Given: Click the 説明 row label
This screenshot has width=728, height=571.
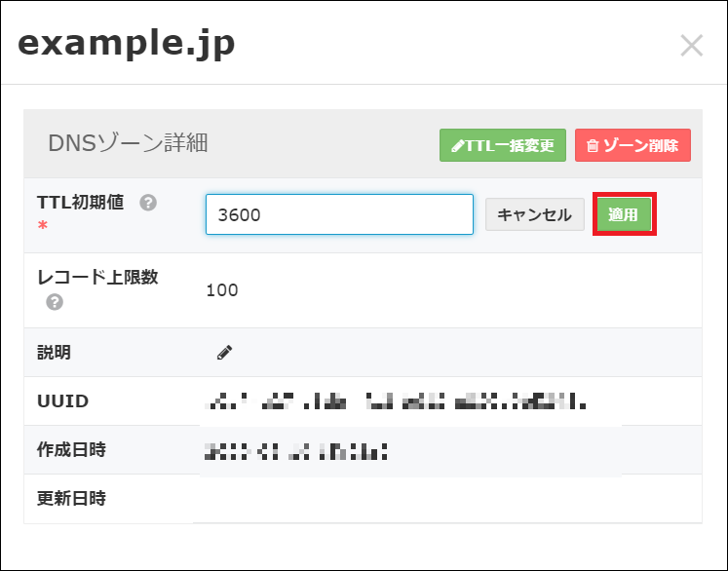Looking at the screenshot, I should tap(54, 353).
